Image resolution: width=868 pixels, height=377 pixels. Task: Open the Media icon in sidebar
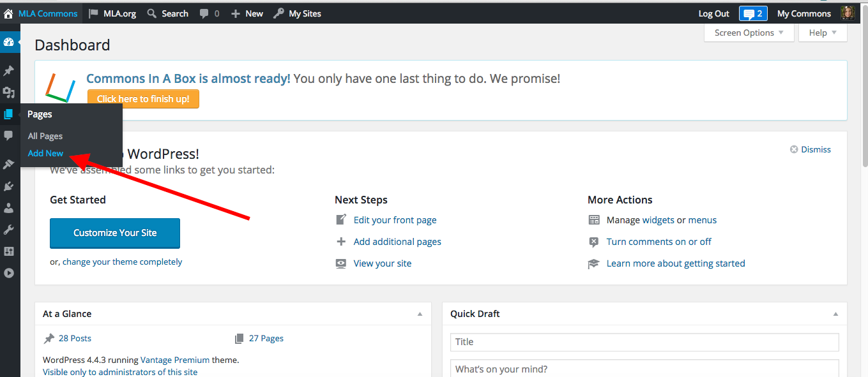click(x=9, y=92)
